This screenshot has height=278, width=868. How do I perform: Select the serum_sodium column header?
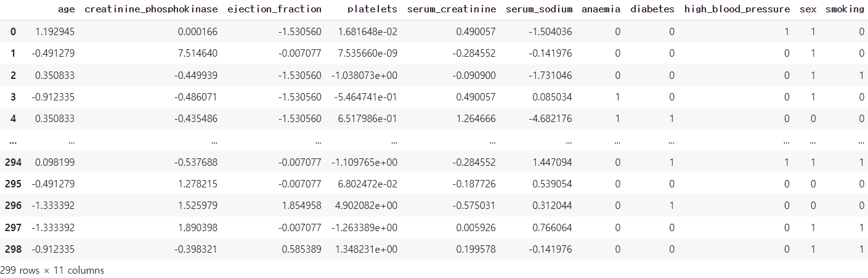539,9
